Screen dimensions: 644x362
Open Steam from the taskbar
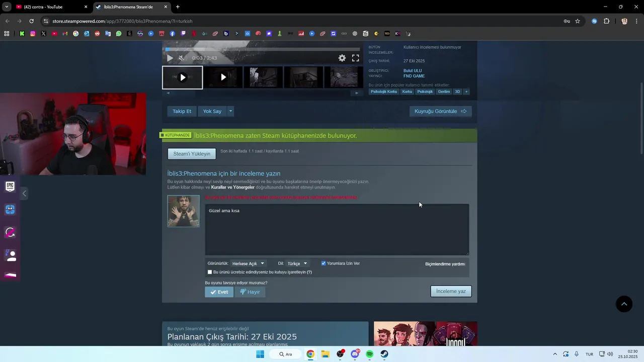384,354
